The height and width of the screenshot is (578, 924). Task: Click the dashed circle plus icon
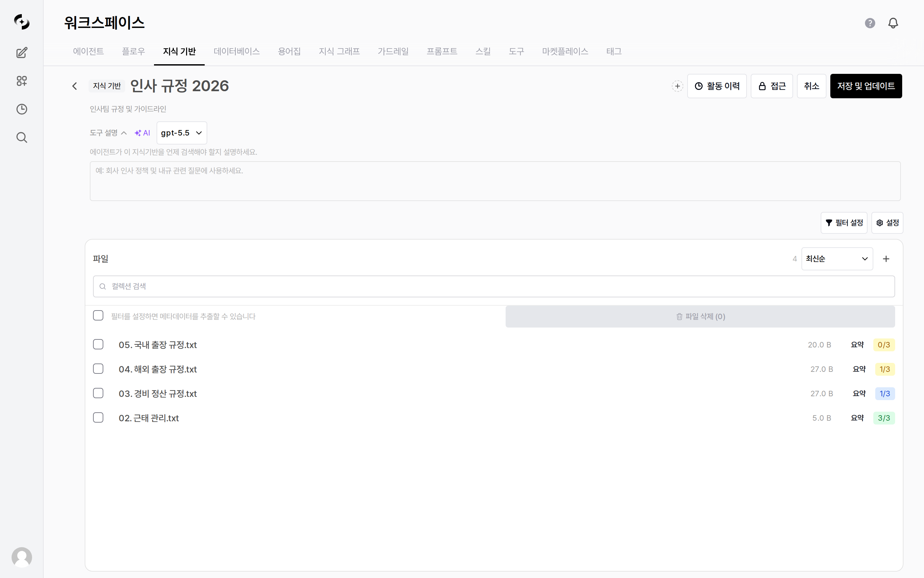(677, 86)
